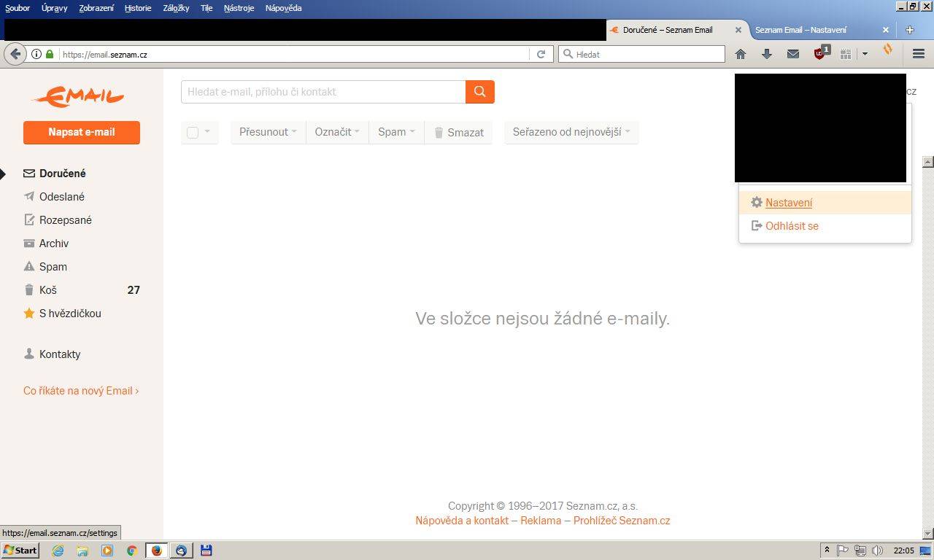Click the Smazat delete button
This screenshot has height=560, width=934.
point(458,132)
